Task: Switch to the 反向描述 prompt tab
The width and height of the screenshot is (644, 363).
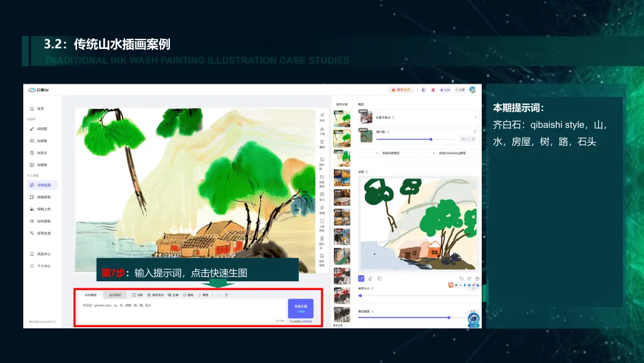Action: (115, 295)
